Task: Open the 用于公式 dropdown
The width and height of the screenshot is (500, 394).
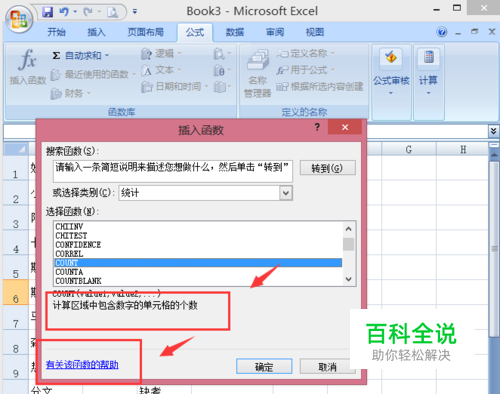Action: click(305, 70)
